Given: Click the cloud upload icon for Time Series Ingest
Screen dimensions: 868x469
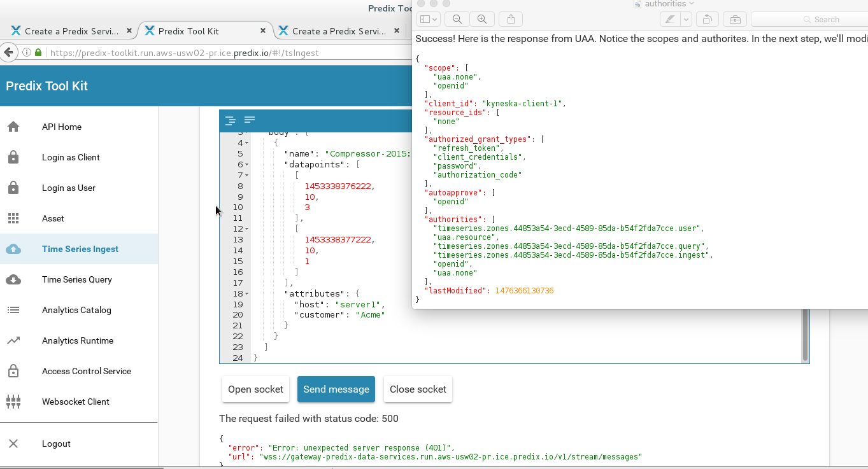Looking at the screenshot, I should [x=13, y=249].
